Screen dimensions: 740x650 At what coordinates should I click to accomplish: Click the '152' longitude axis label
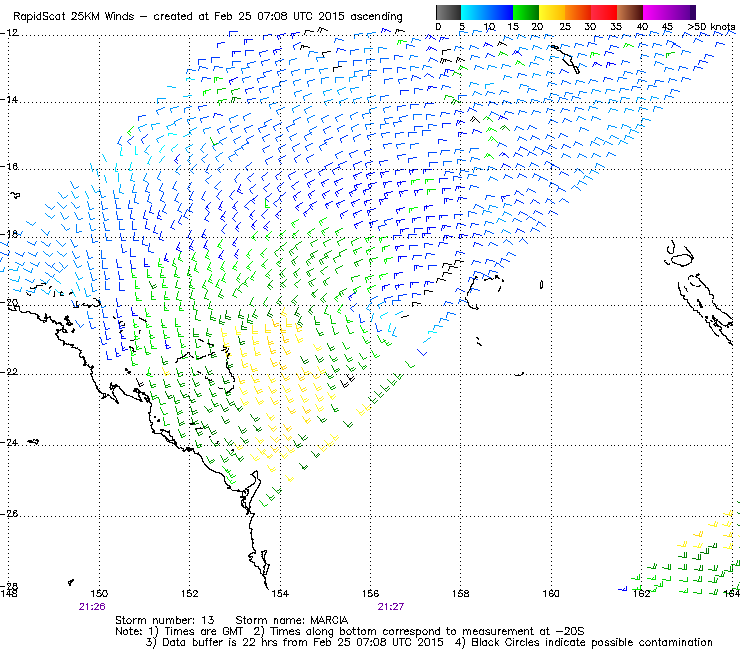(190, 593)
